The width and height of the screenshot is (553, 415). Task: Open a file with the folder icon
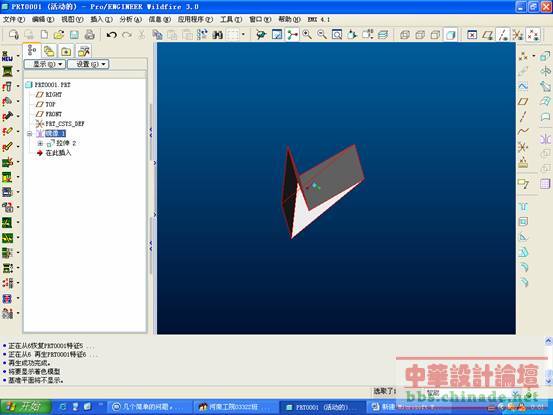[x=59, y=35]
